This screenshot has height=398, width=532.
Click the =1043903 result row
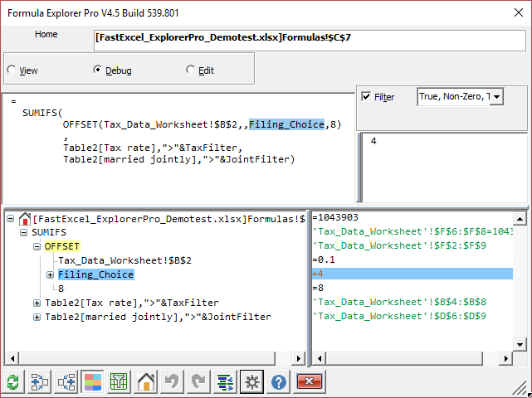[335, 217]
